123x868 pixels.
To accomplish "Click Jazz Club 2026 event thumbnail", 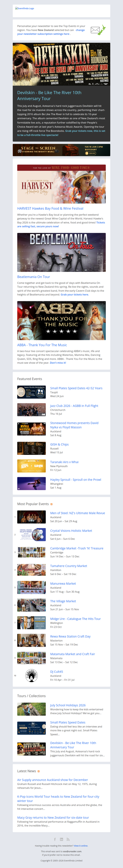I will pyautogui.click(x=31, y=410).
